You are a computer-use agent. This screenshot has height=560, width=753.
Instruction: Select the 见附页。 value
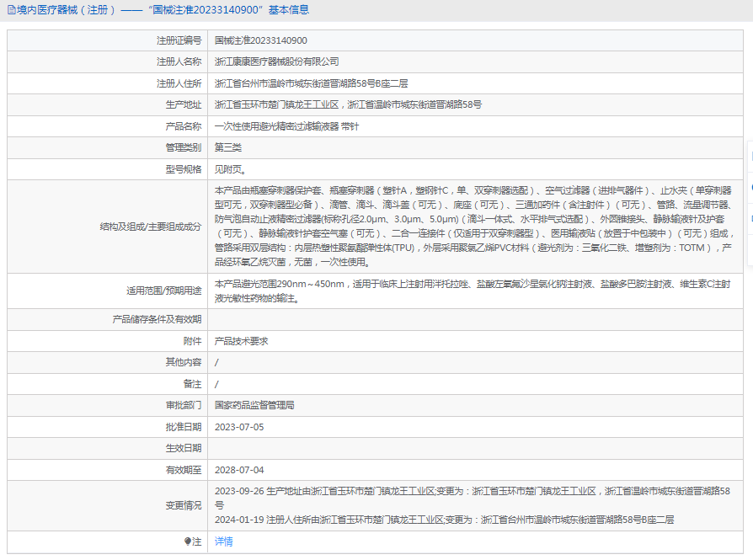[231, 169]
